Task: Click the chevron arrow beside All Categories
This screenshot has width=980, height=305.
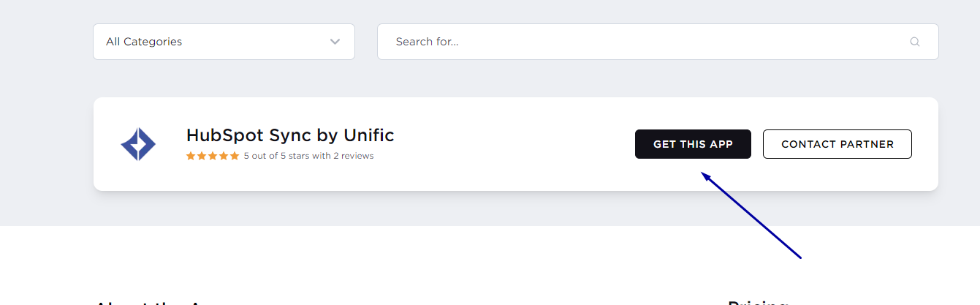Action: (x=335, y=42)
